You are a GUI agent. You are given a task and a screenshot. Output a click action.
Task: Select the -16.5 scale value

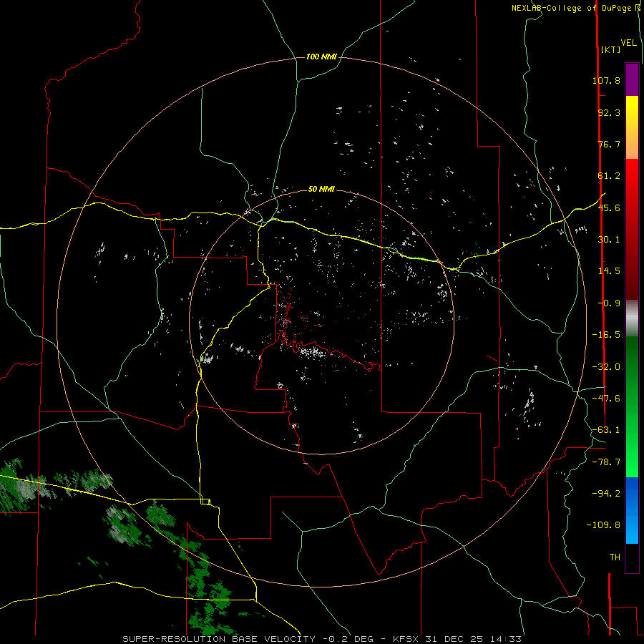pos(606,335)
